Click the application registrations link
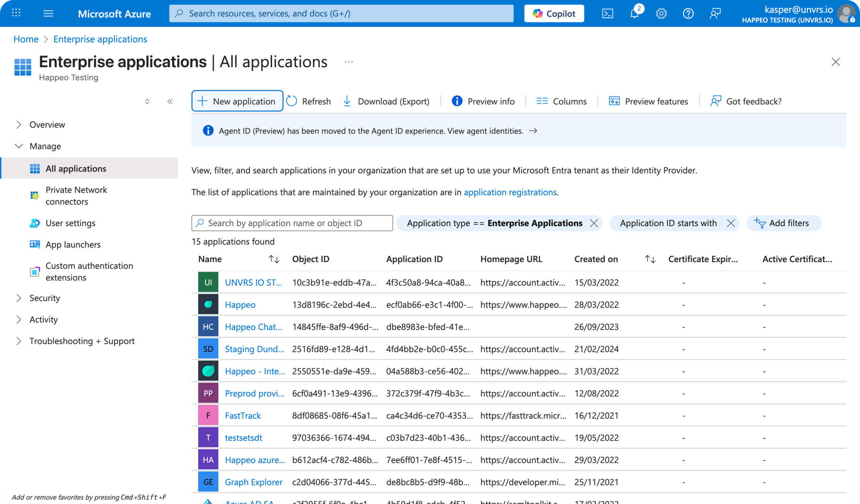860x504 pixels. pyautogui.click(x=510, y=192)
